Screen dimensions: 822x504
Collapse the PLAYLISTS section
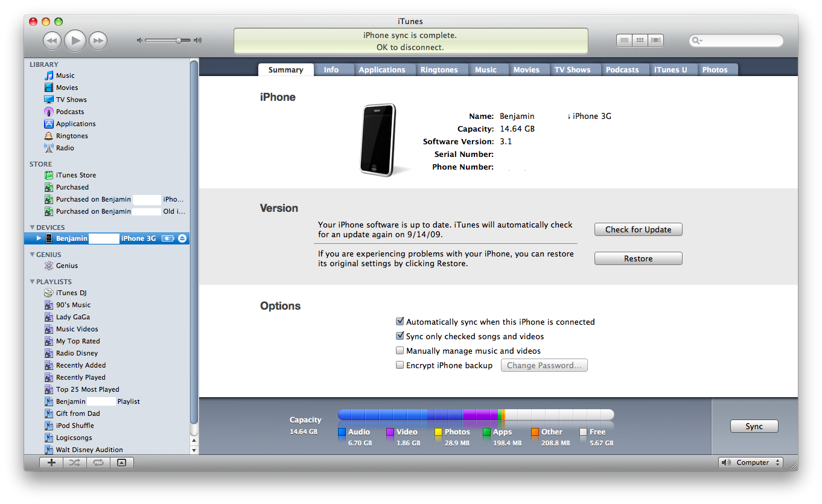point(32,282)
